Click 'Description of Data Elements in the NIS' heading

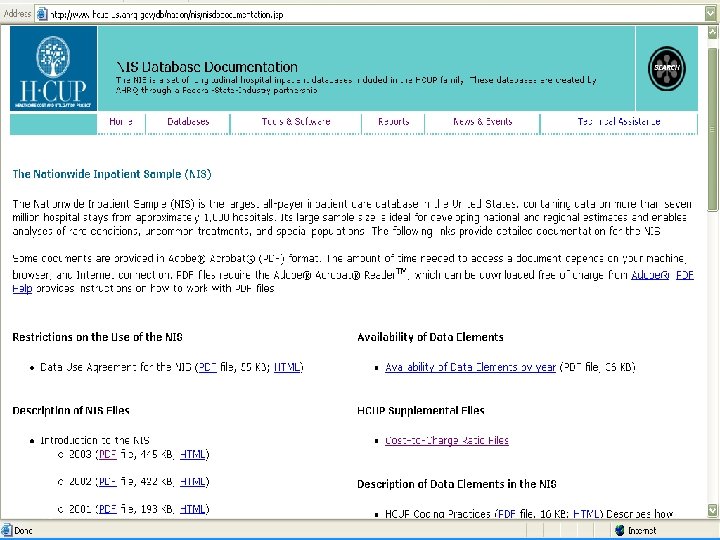pos(456,484)
